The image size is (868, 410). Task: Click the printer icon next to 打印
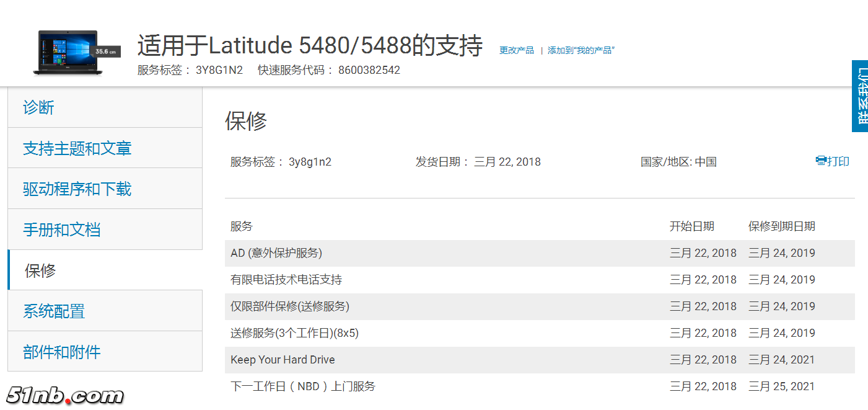tap(821, 161)
